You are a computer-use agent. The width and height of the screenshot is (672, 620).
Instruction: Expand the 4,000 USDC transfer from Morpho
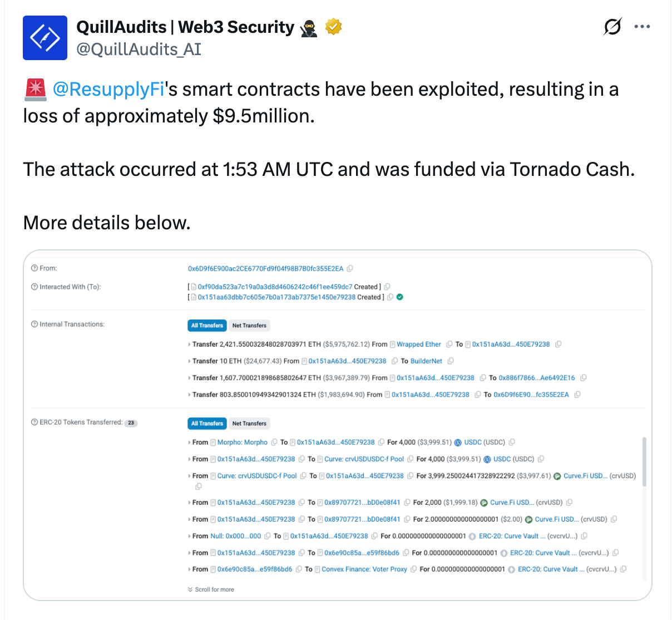(x=190, y=442)
